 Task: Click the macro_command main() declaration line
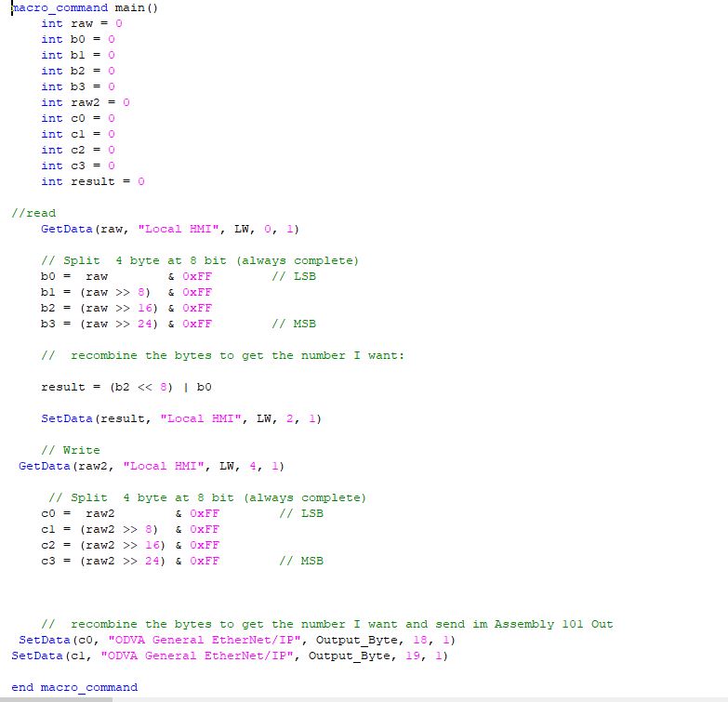point(85,7)
